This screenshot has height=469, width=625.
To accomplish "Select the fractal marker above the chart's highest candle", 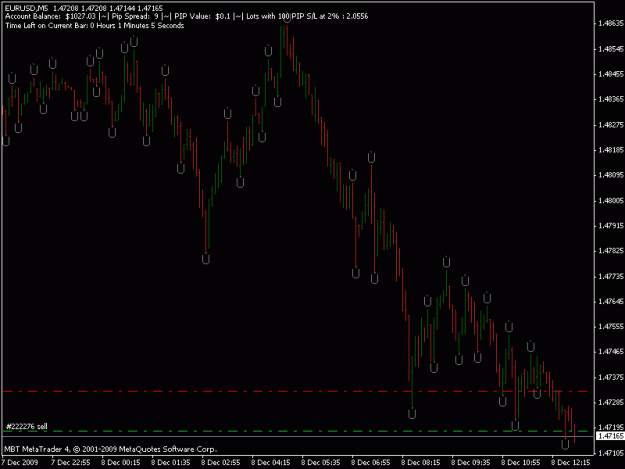I will click(287, 17).
